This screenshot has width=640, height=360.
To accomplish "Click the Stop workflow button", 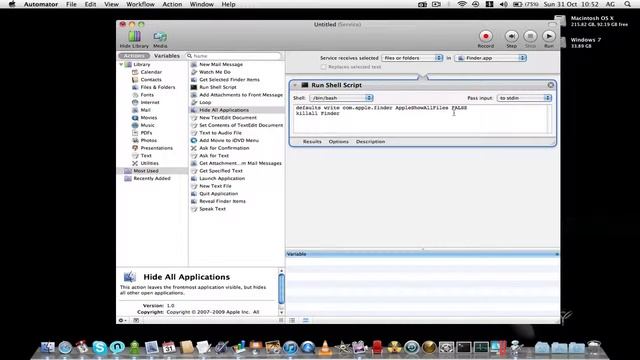I will tap(530, 39).
